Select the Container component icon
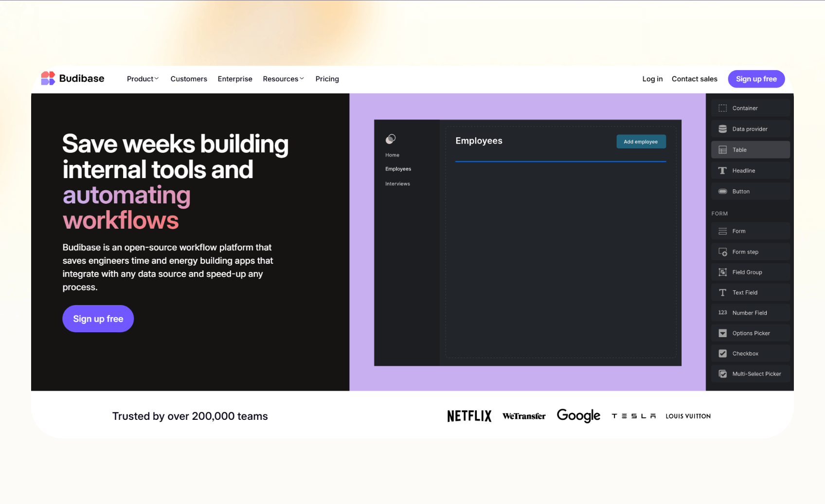The width and height of the screenshot is (825, 504). [x=722, y=108]
